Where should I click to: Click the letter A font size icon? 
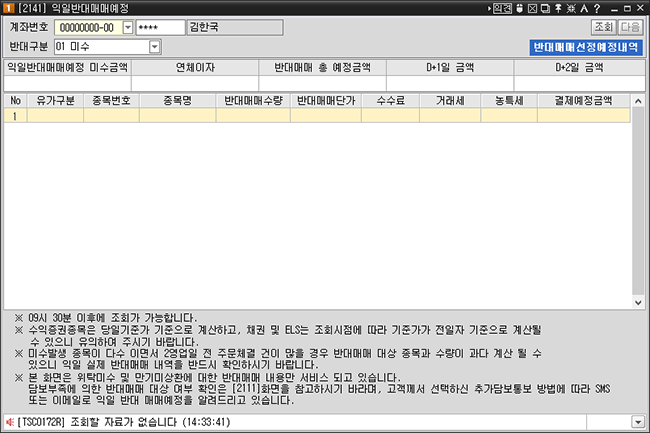coord(584,8)
